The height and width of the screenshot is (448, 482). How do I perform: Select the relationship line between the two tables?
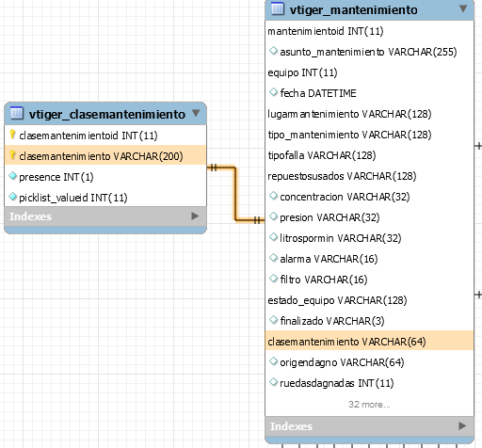[235, 194]
